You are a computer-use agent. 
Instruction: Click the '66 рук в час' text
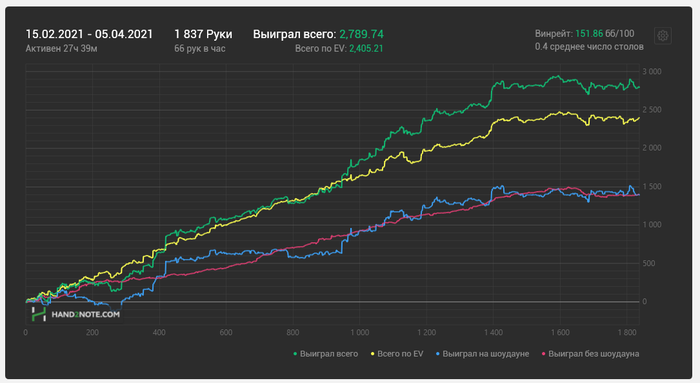pyautogui.click(x=200, y=49)
